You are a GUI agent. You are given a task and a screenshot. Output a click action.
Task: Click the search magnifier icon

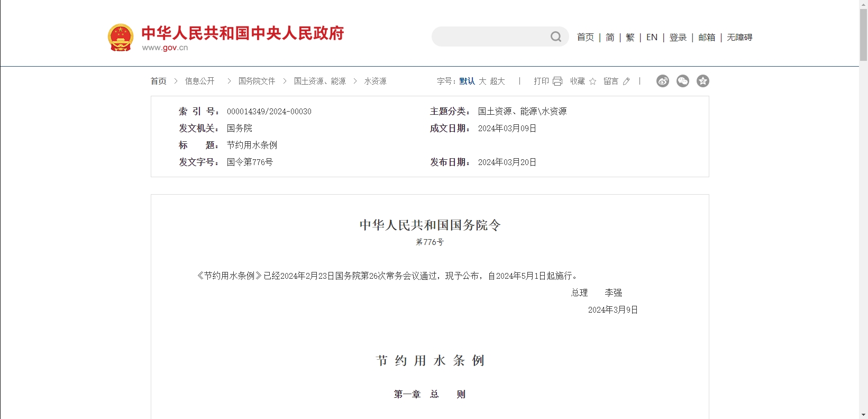click(556, 37)
